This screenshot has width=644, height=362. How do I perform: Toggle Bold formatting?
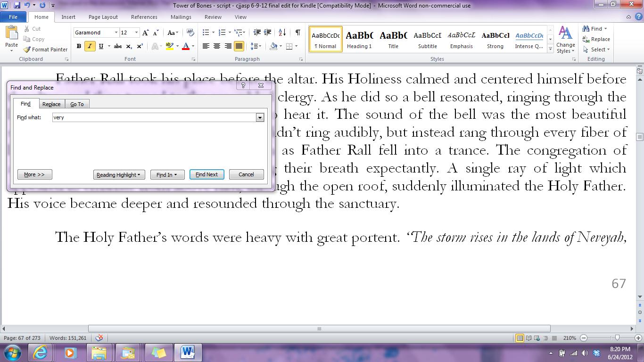pos(79,46)
